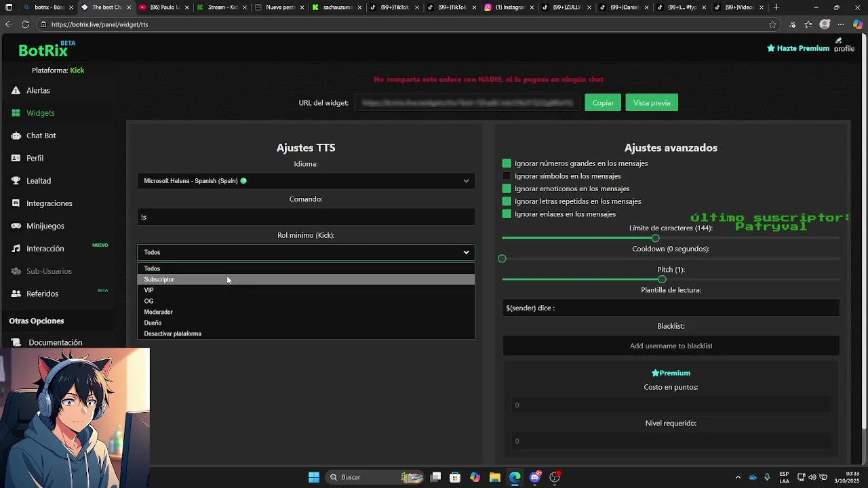Toggle Ignorar emoticonos en los mensajes

507,188
